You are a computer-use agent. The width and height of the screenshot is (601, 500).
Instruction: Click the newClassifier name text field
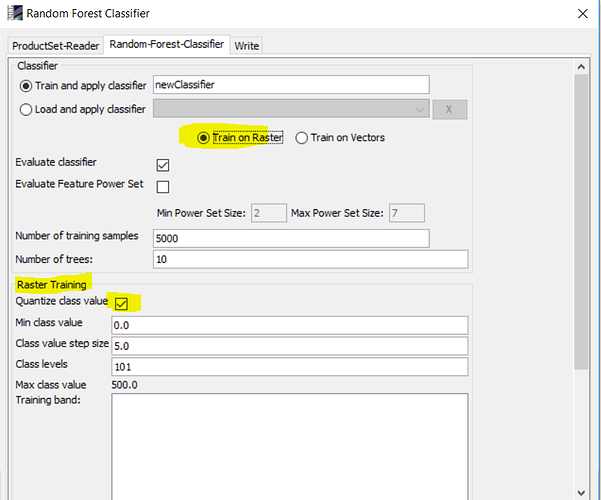click(x=291, y=85)
